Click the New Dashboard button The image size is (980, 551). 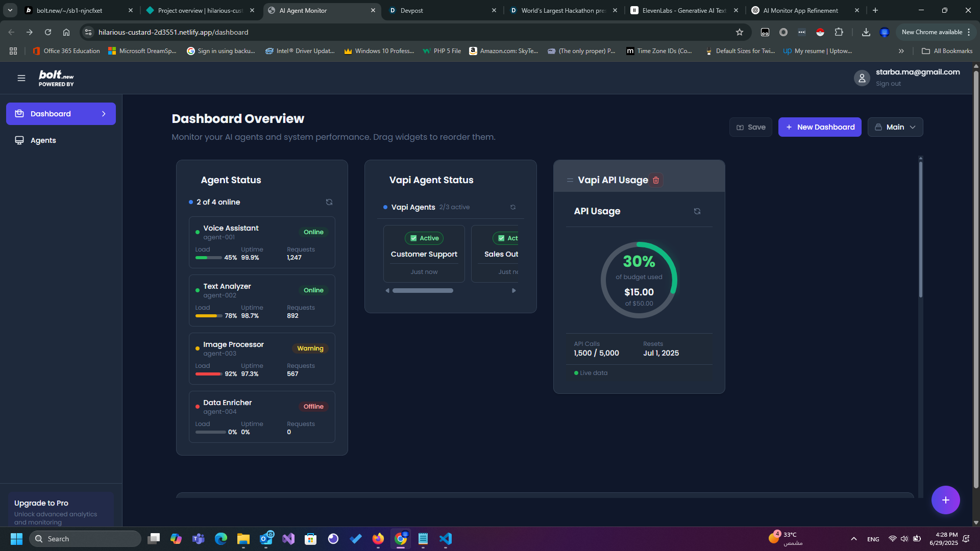819,127
